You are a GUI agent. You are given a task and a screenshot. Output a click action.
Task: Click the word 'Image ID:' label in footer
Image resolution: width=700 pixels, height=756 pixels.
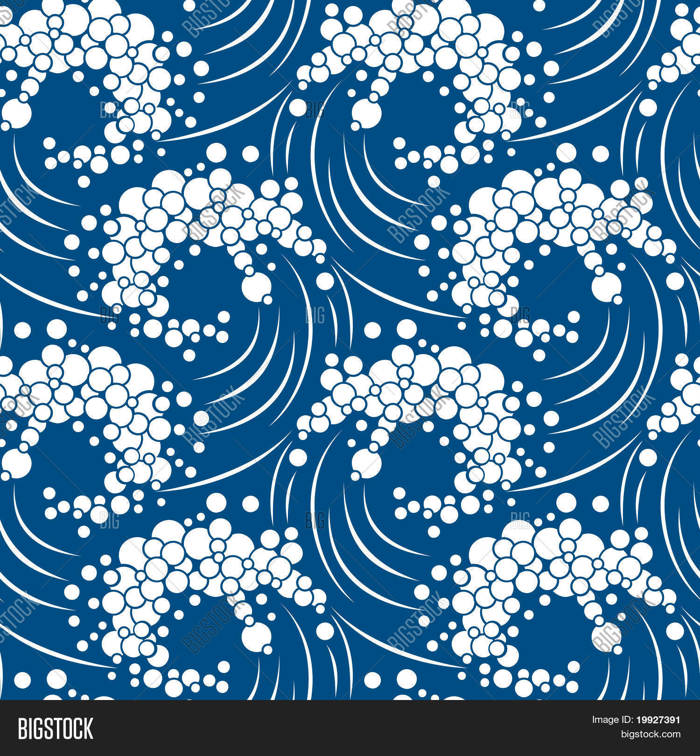tap(611, 721)
